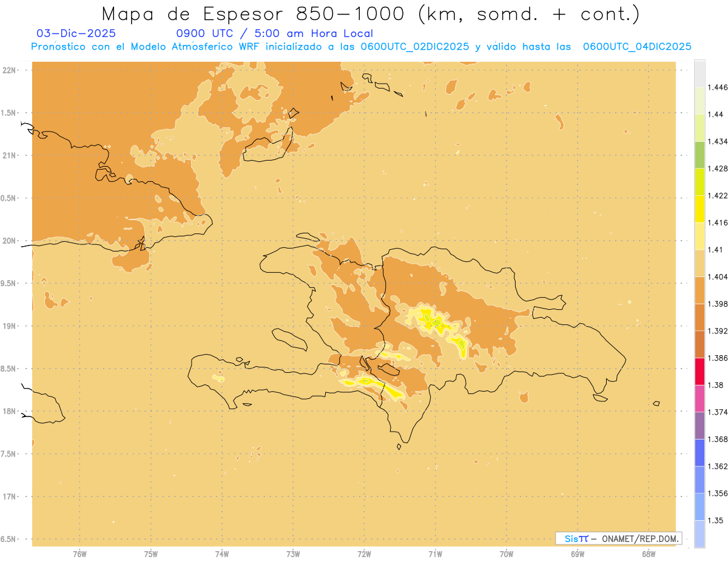Click the legend value 1.386

718,358
